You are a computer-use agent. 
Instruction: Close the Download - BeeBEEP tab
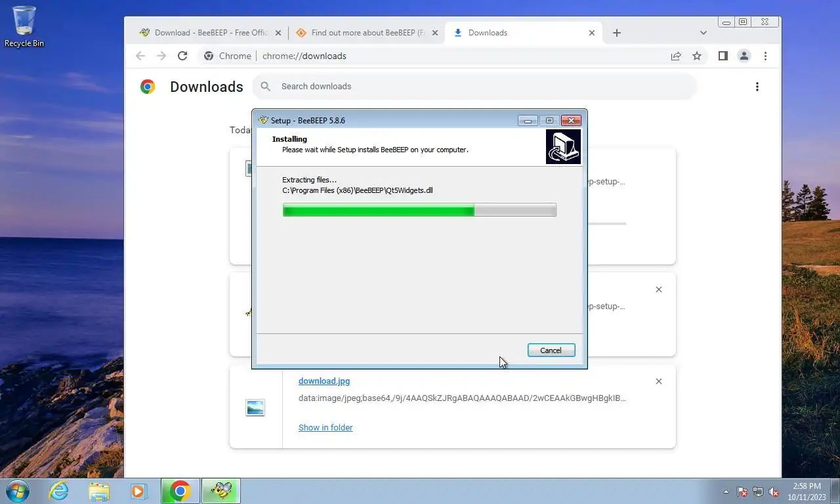tap(278, 33)
